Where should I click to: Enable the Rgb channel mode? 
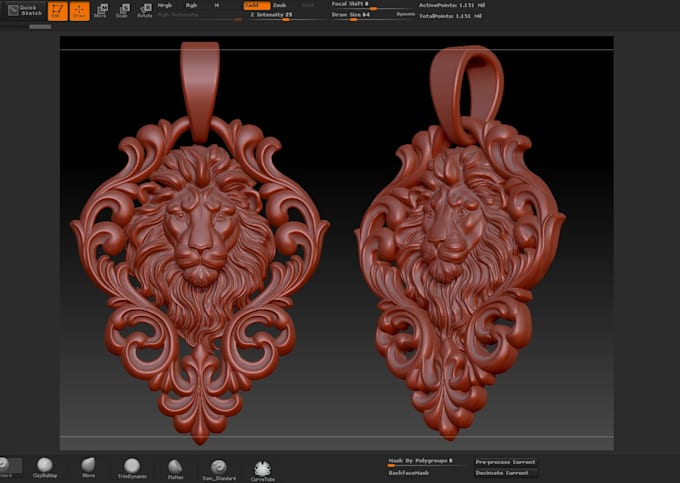click(191, 6)
